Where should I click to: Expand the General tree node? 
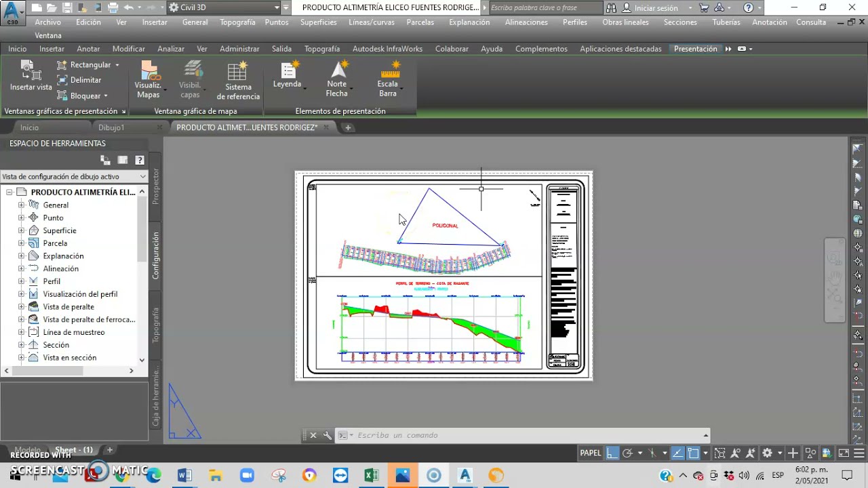pos(21,205)
